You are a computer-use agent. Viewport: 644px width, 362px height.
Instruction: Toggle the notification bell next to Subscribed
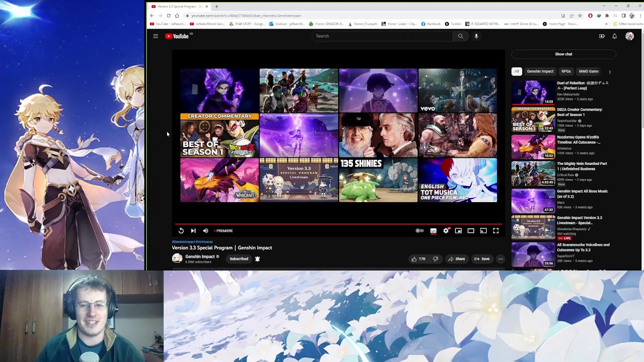click(257, 259)
